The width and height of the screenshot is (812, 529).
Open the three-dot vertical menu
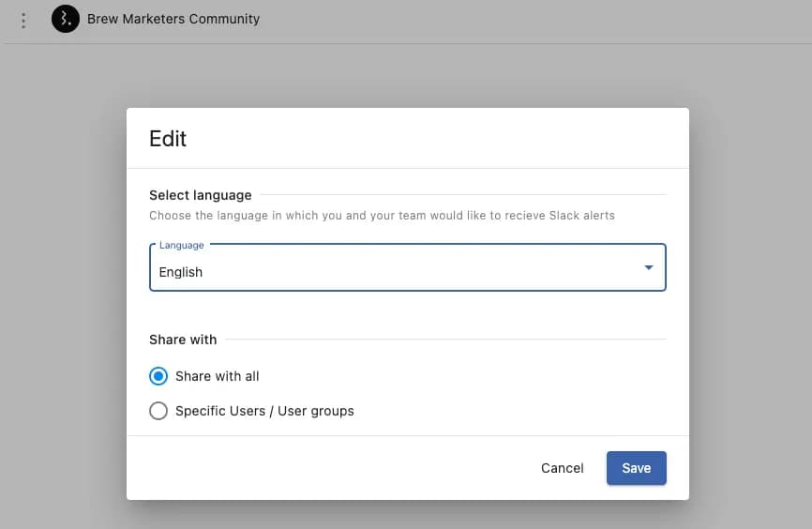click(x=23, y=20)
